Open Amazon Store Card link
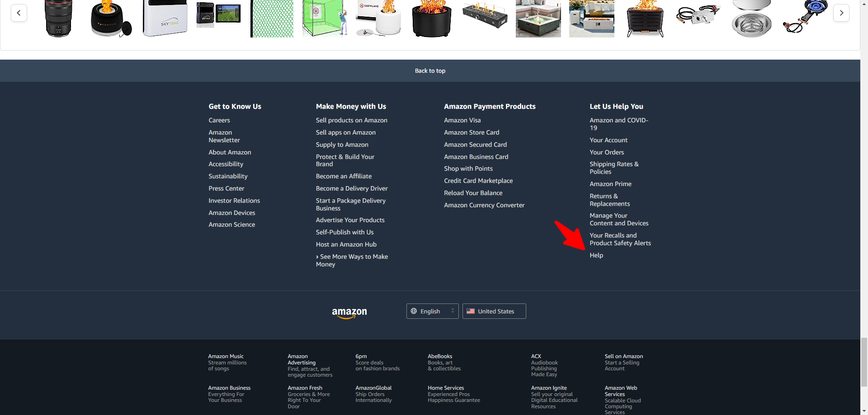The image size is (868, 415). [x=472, y=132]
